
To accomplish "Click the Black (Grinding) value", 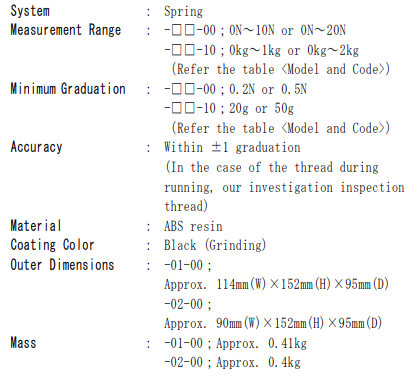I will [215, 245].
